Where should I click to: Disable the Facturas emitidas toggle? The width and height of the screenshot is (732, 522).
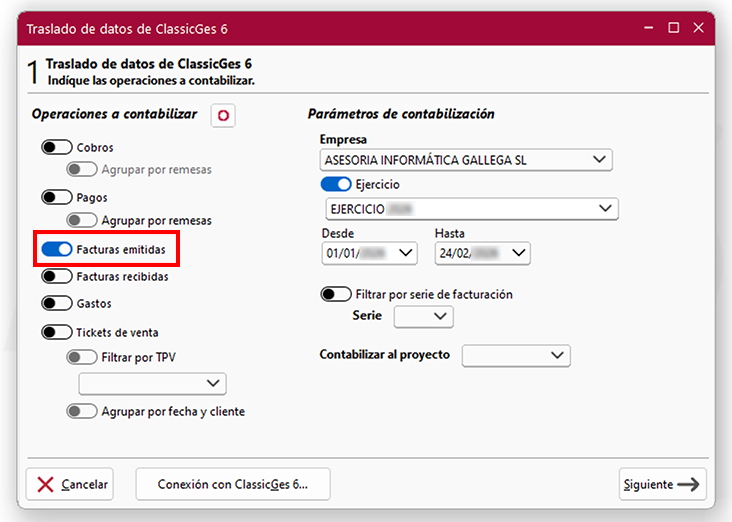pos(56,249)
